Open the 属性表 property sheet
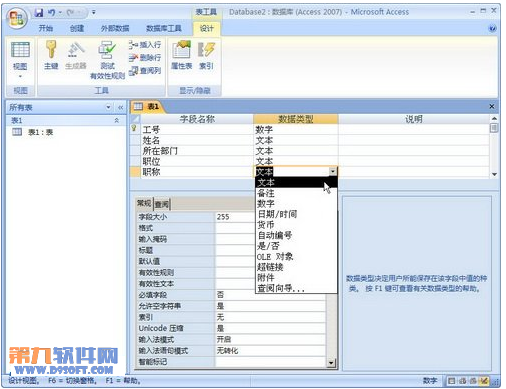Viewport: 506px width, 389px height. [x=182, y=55]
